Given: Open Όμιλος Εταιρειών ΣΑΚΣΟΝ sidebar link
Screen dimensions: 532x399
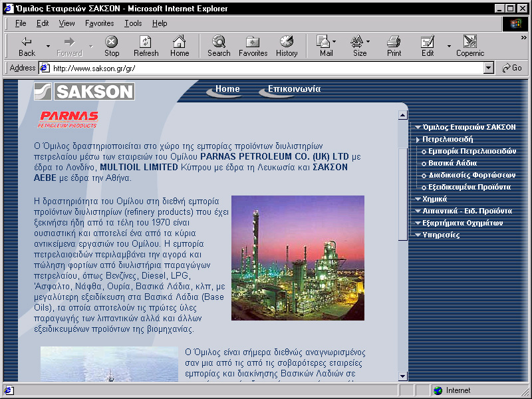Looking at the screenshot, I should click(x=469, y=127).
